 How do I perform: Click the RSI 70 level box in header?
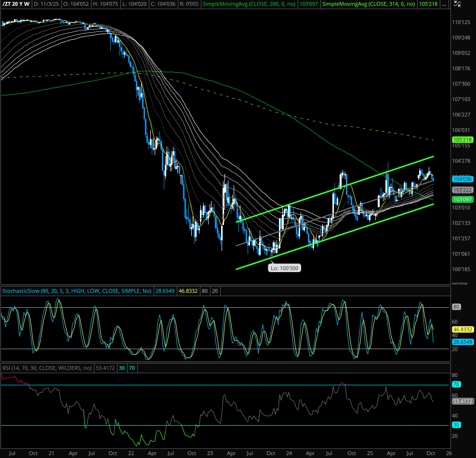[x=132, y=368]
